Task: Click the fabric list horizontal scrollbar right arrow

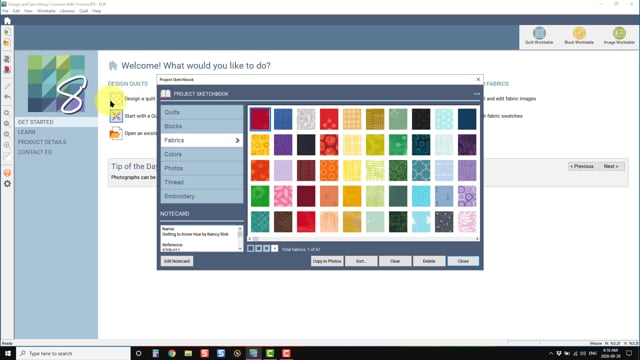Action: click(x=477, y=238)
